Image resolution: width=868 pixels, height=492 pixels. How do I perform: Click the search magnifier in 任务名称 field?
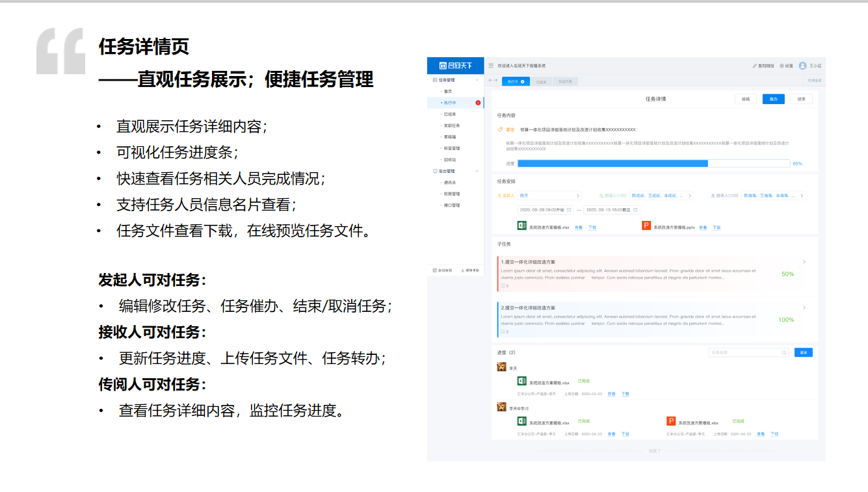pos(783,352)
